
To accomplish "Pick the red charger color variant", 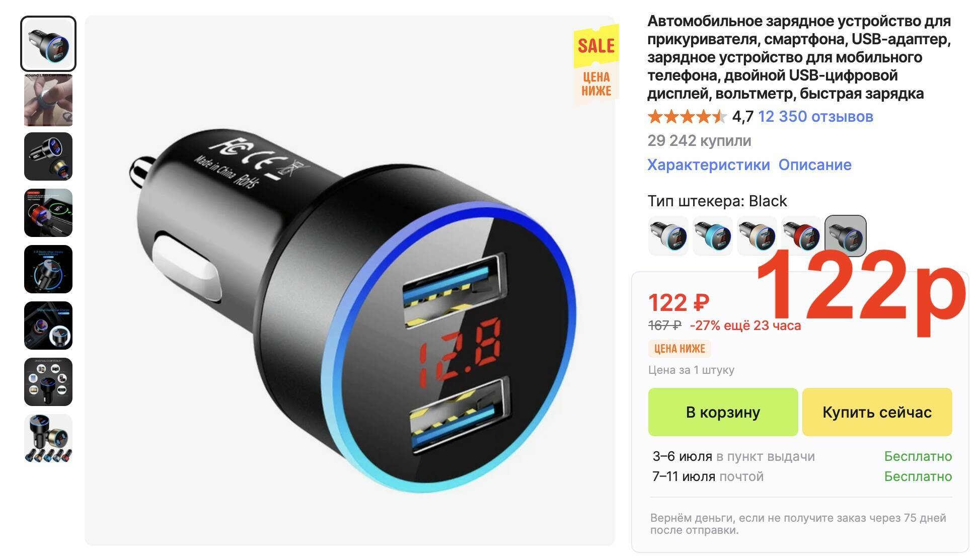I will (x=801, y=236).
